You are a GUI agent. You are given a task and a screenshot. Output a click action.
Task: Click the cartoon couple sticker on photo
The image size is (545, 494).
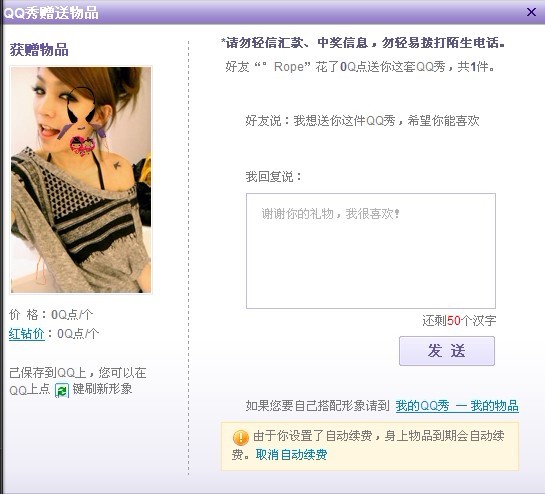coord(82,145)
